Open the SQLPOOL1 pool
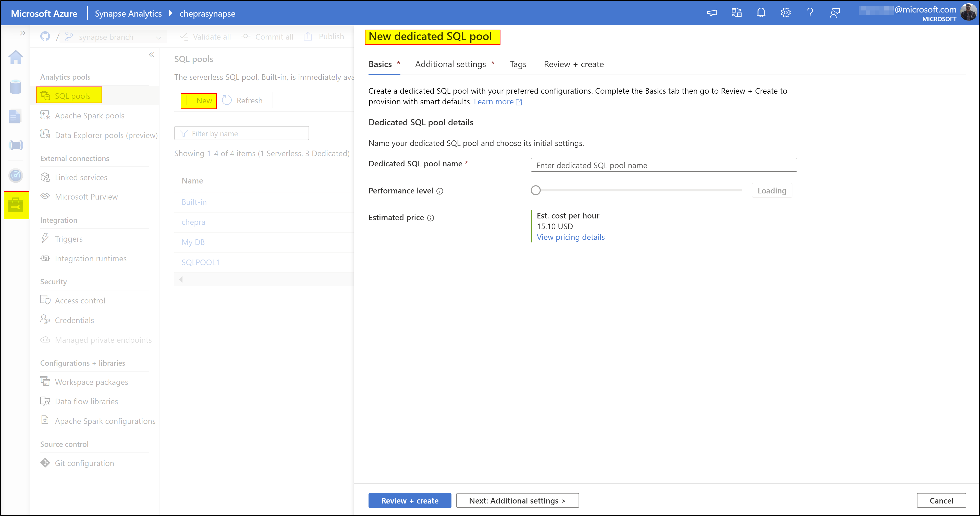The width and height of the screenshot is (980, 516). click(x=201, y=262)
